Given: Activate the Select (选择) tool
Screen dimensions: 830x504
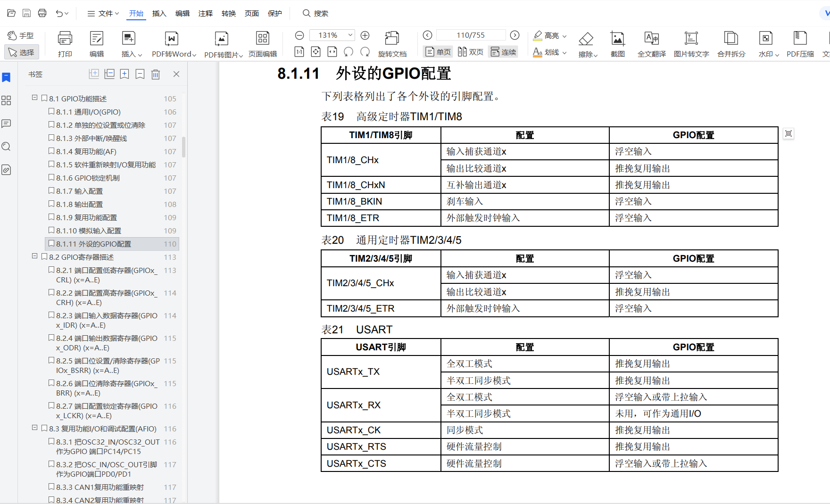Looking at the screenshot, I should [x=21, y=52].
